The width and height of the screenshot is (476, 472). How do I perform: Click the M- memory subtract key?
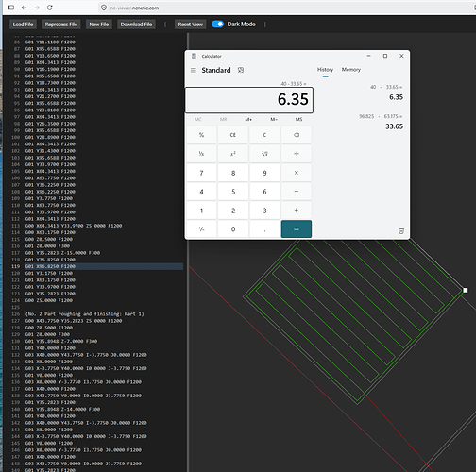[274, 120]
